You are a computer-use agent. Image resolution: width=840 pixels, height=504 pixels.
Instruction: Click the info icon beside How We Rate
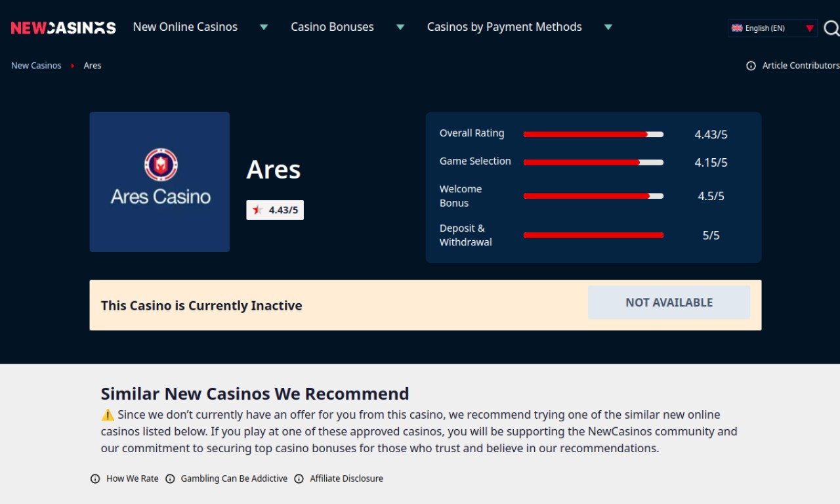(x=95, y=478)
